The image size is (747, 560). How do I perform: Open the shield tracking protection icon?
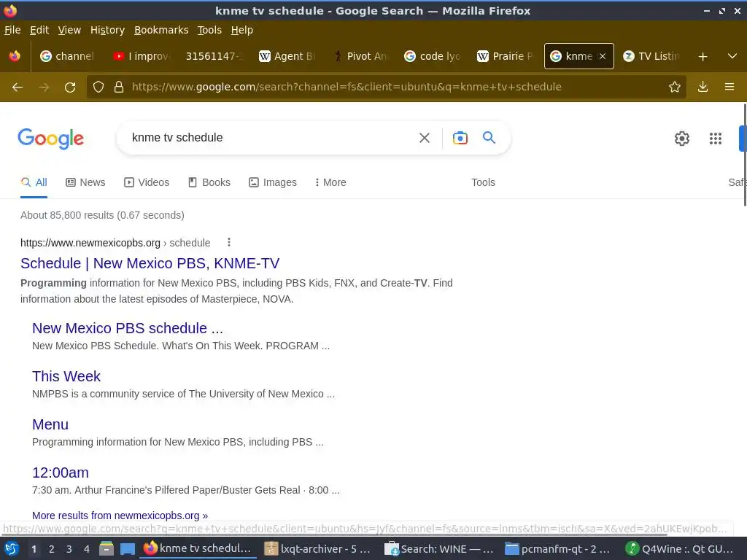coord(98,87)
